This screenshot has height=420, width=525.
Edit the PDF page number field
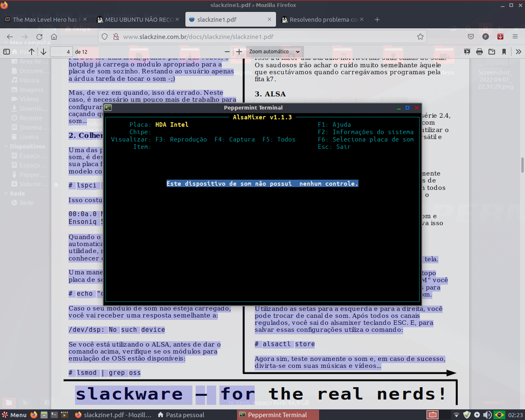62,52
